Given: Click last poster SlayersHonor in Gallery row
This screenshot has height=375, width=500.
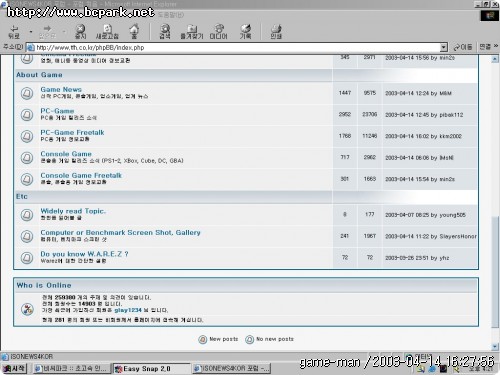Looking at the screenshot, I should (458, 236).
